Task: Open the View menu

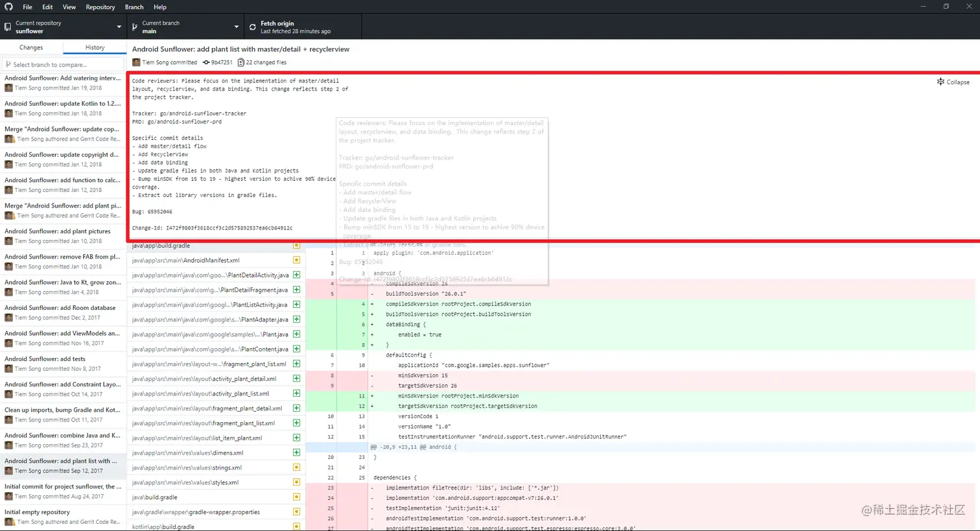Action: click(x=69, y=7)
